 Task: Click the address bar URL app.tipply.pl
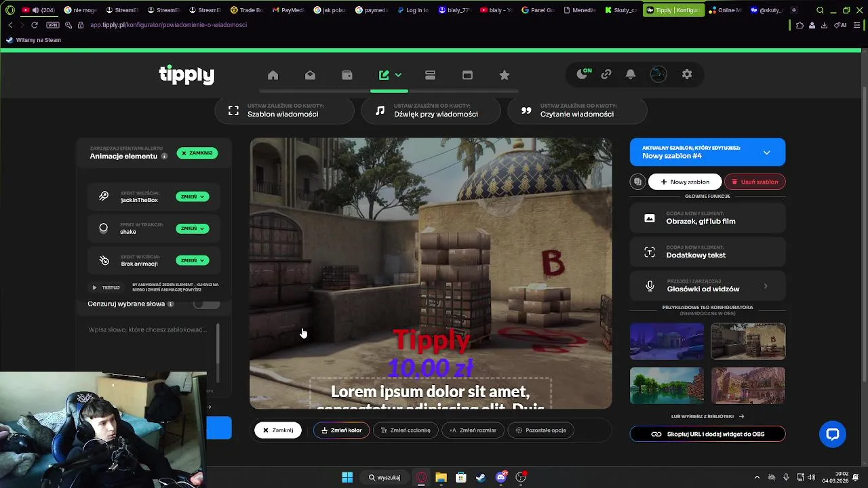click(168, 25)
